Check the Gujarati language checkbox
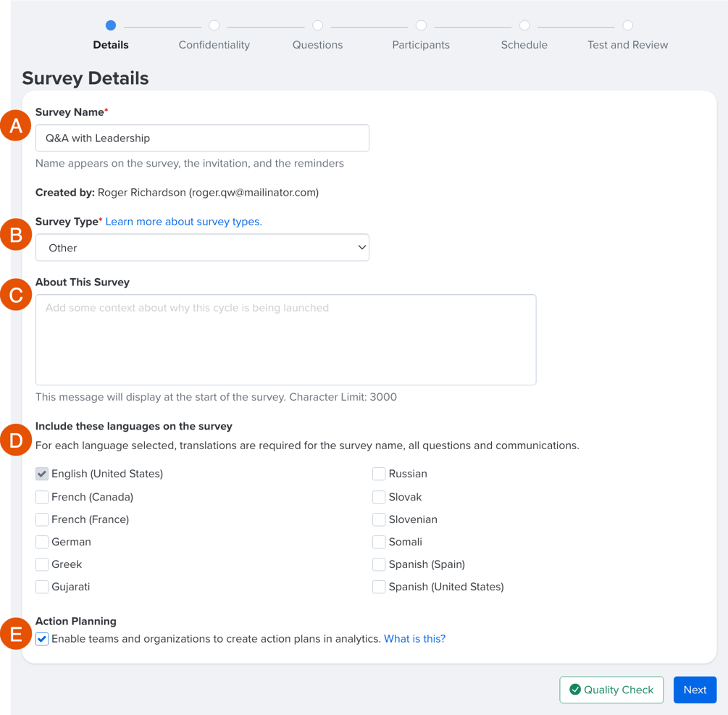The image size is (728, 715). [x=42, y=587]
